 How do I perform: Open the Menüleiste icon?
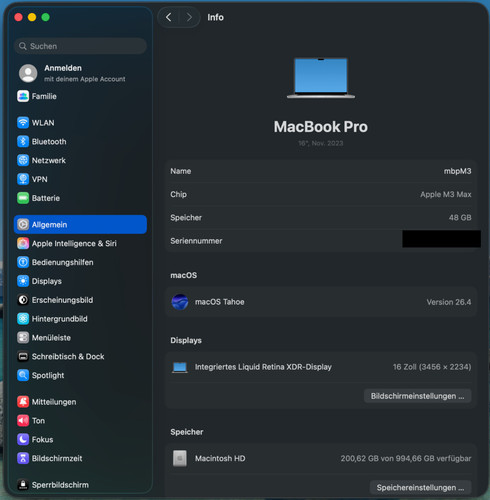[x=23, y=338]
